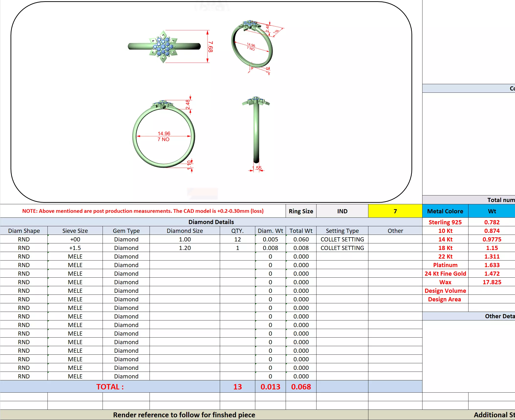Select the Metal Colore header cell

pyautogui.click(x=445, y=211)
